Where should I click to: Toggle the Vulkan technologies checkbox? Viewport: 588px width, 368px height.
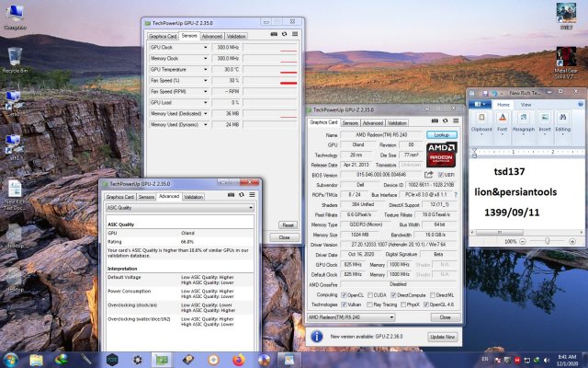coord(345,304)
